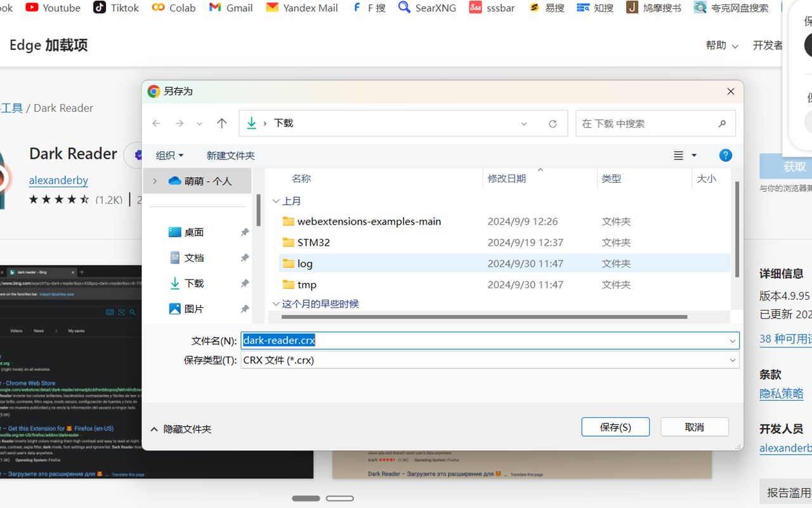
Task: Click 新建文件夹 button
Action: (230, 156)
